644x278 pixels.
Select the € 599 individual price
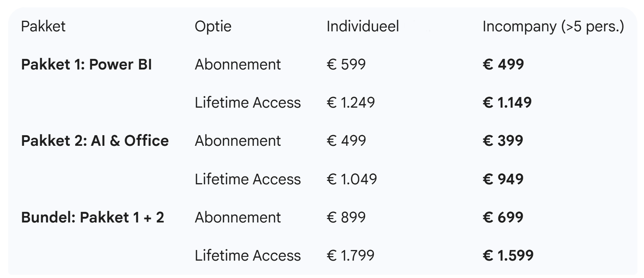(346, 65)
